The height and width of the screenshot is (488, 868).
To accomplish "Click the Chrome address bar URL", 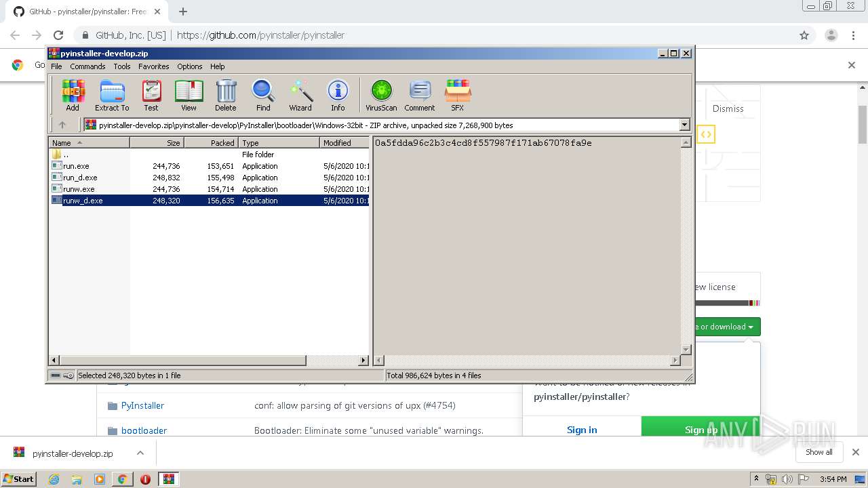I will pyautogui.click(x=260, y=35).
